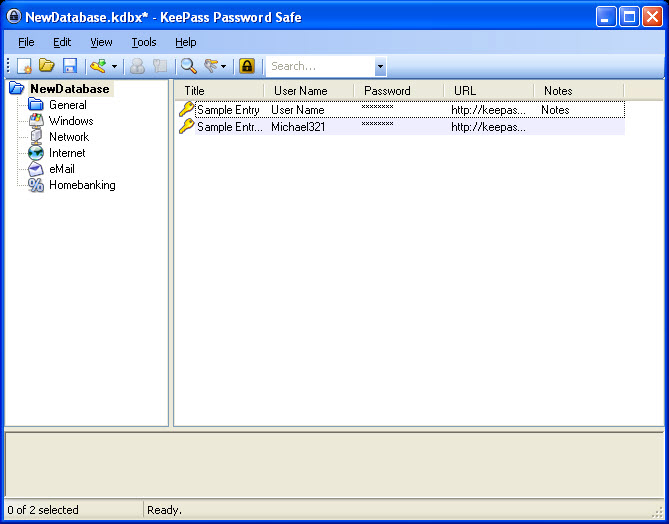Select the Network group
Viewport: 669px width, 524px height.
(x=69, y=137)
